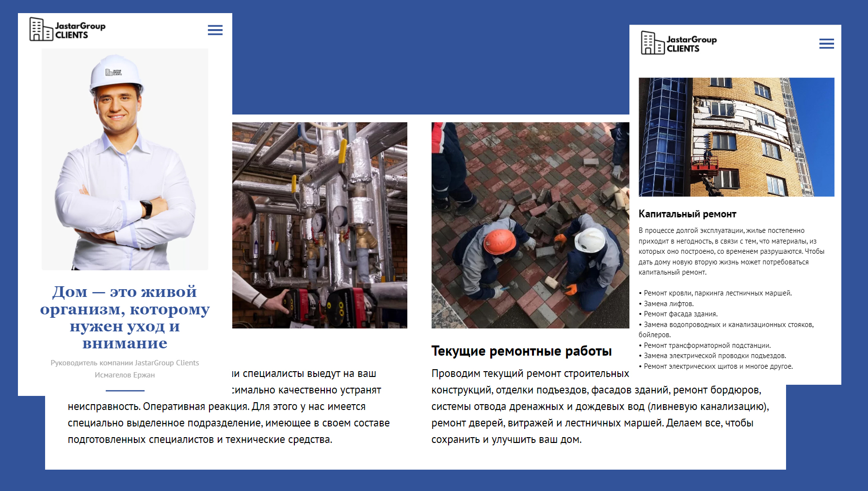Click the blue divider line under the manager's name

coord(125,390)
